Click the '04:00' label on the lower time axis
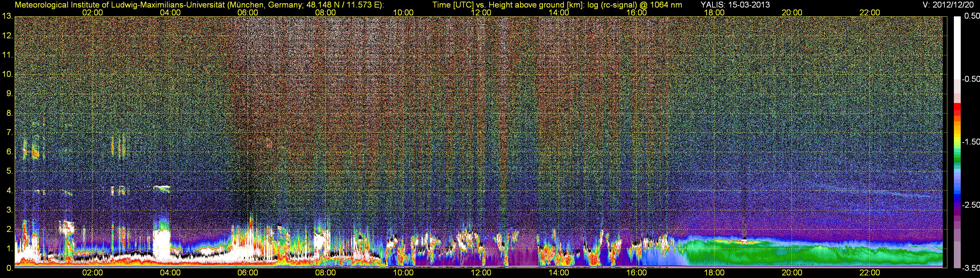The image size is (980, 278). [x=170, y=273]
